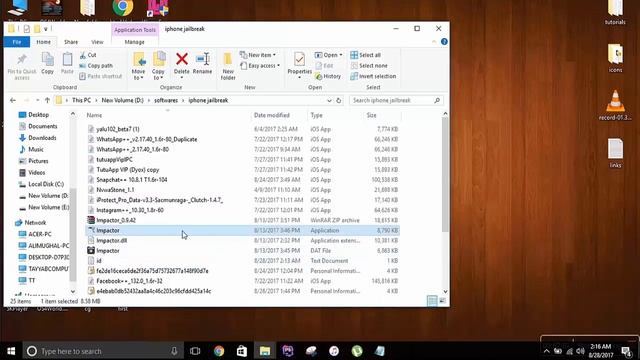Click the History button

pyautogui.click(x=328, y=76)
